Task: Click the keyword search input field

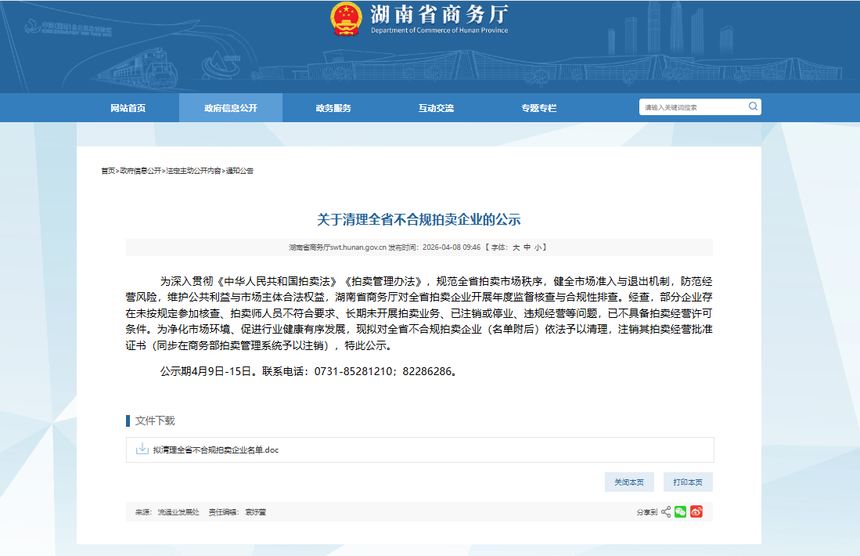Action: 692,107
